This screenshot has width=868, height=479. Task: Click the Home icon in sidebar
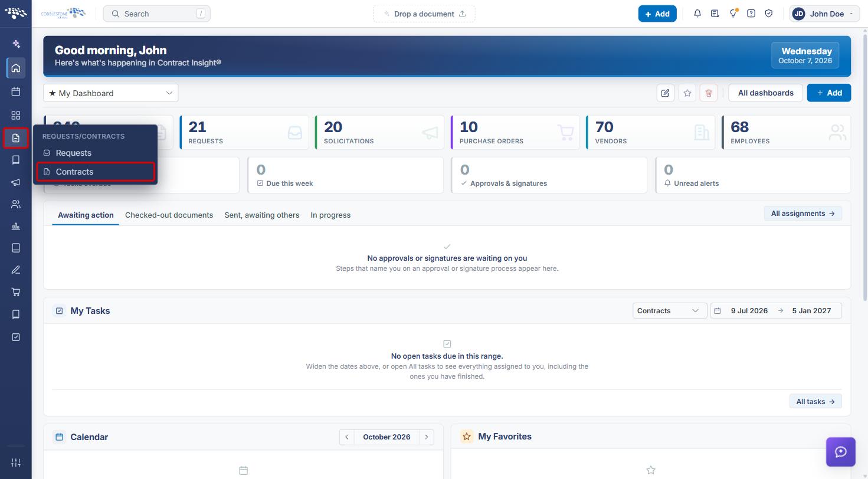16,68
